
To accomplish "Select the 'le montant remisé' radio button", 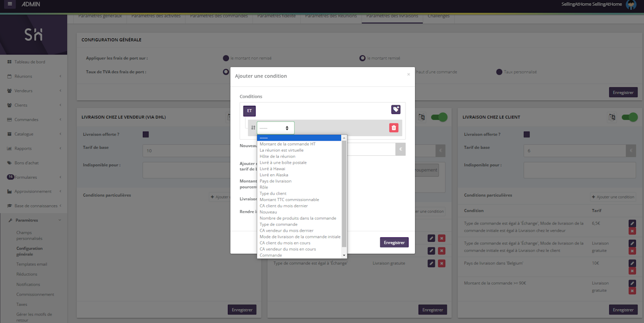I will 362,58.
